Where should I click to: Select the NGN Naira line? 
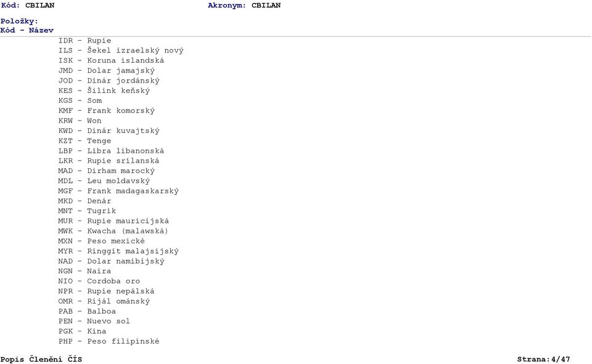coord(84,271)
